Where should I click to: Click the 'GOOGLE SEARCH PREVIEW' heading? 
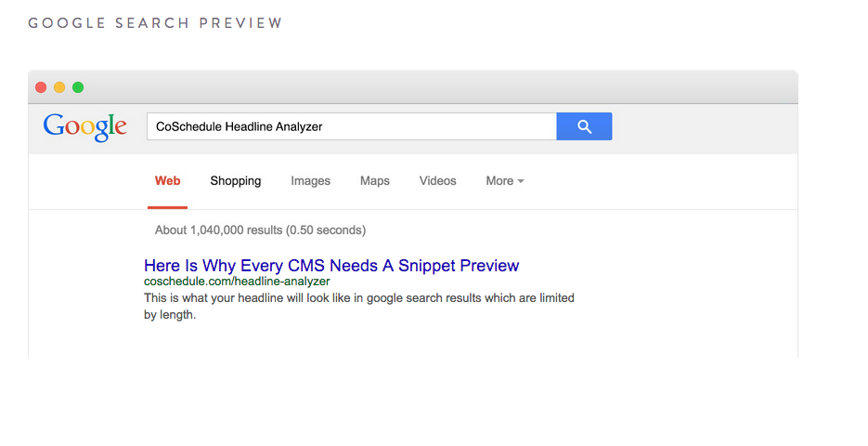pyautogui.click(x=156, y=23)
